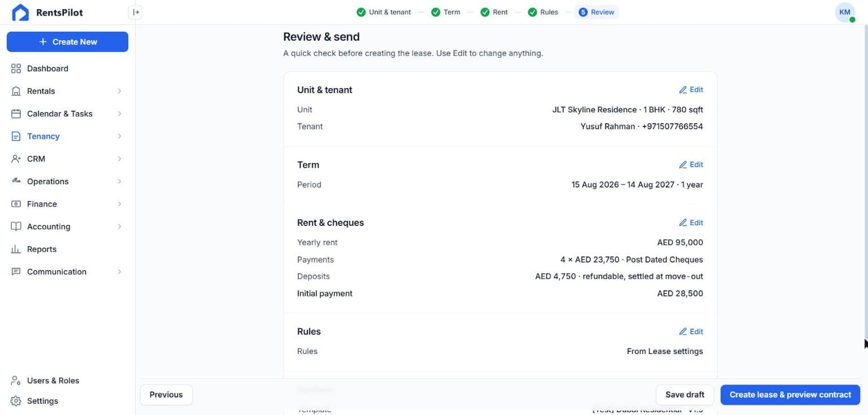Click the initial payment value AED 28,500
The width and height of the screenshot is (868, 415).
680,294
